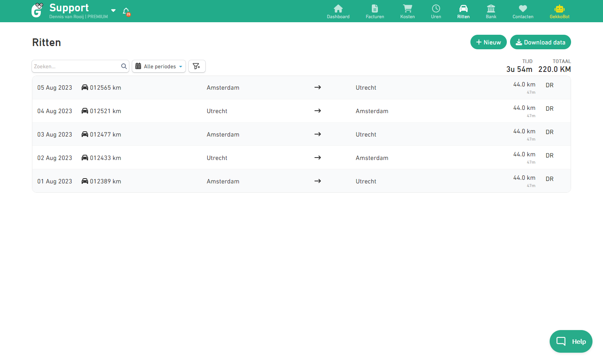This screenshot has width=603, height=364.
Task: Open the add filter funnel button
Action: coord(197,66)
